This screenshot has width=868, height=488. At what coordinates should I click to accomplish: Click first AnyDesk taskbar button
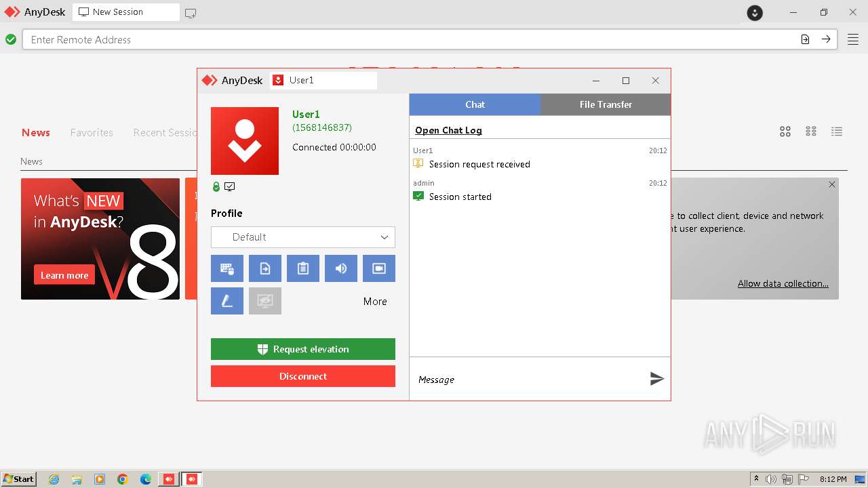(169, 479)
